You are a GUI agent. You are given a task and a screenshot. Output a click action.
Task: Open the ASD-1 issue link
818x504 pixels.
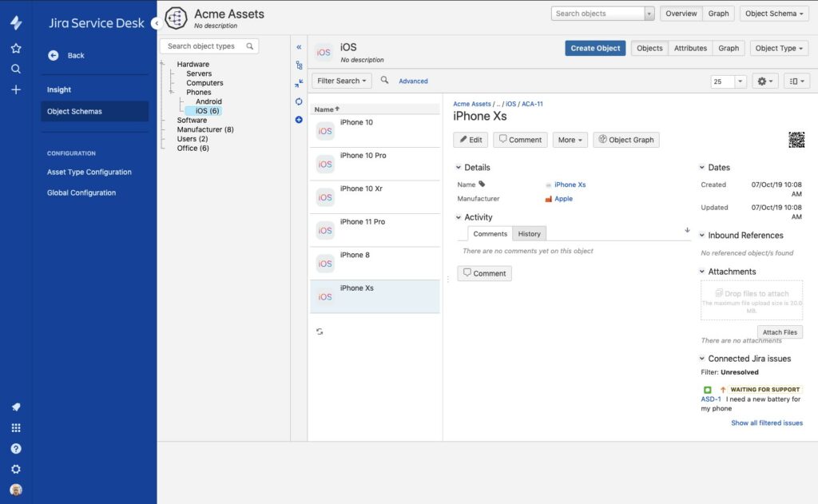[x=711, y=399]
